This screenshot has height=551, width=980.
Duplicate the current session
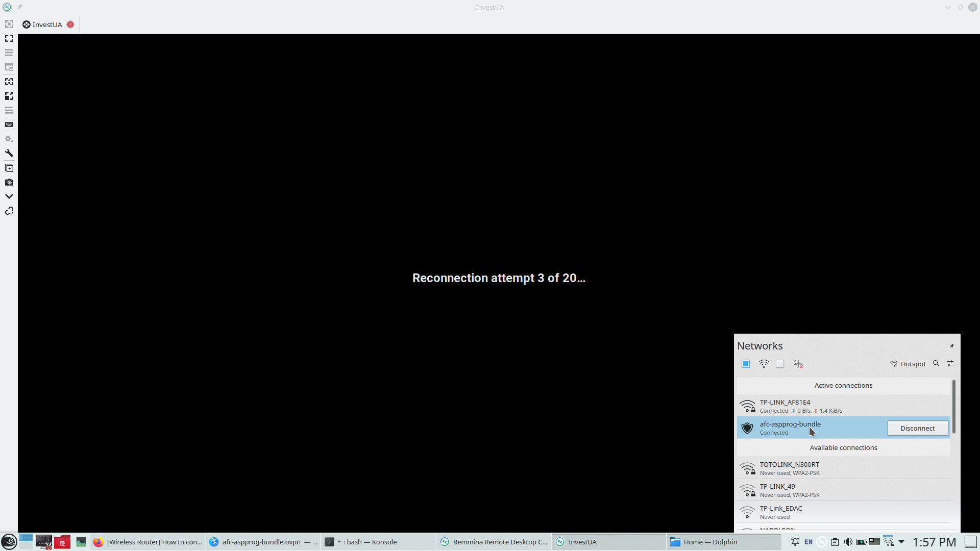9,168
